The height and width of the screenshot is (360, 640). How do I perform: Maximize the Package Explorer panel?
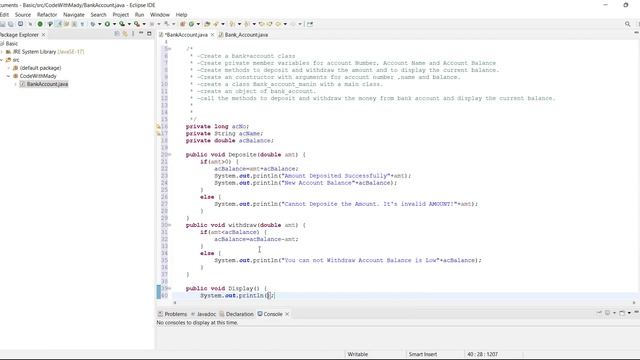click(x=149, y=33)
